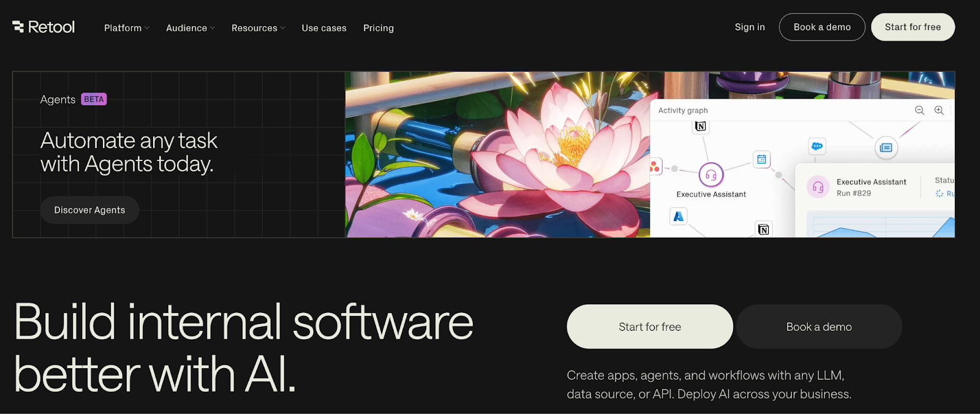Click the Salesforce cloud node icon
The width and height of the screenshot is (980, 414).
coord(816,146)
